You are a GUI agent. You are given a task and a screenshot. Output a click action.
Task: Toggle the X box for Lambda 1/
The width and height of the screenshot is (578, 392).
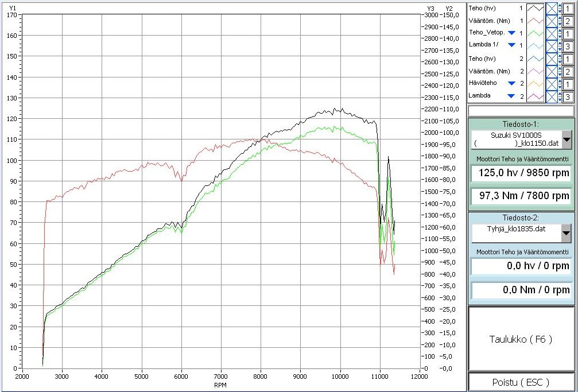[x=552, y=46]
